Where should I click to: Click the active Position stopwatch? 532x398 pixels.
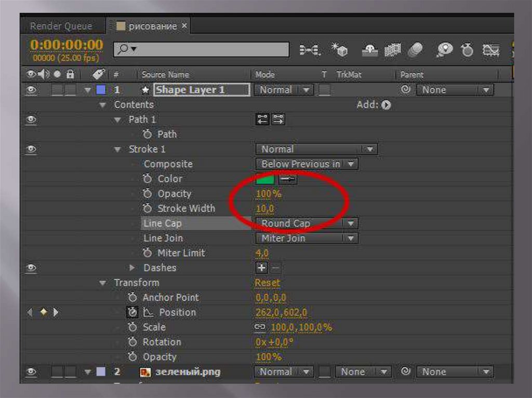132,312
